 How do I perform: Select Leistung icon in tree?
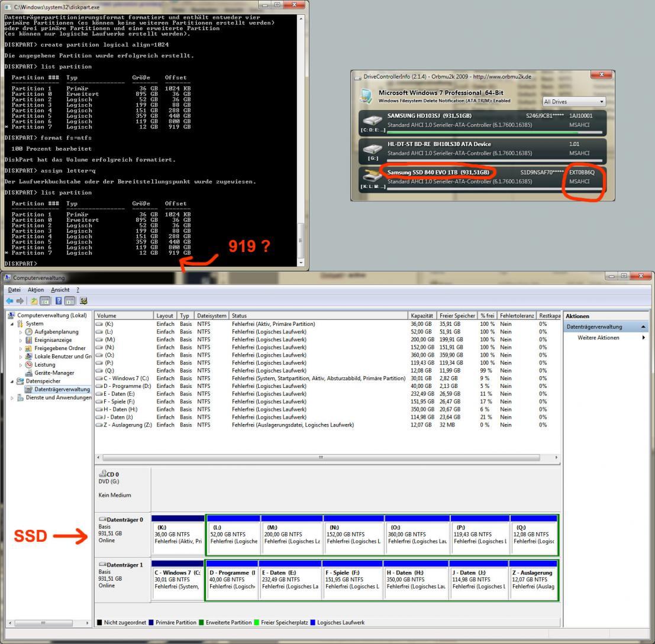29,365
